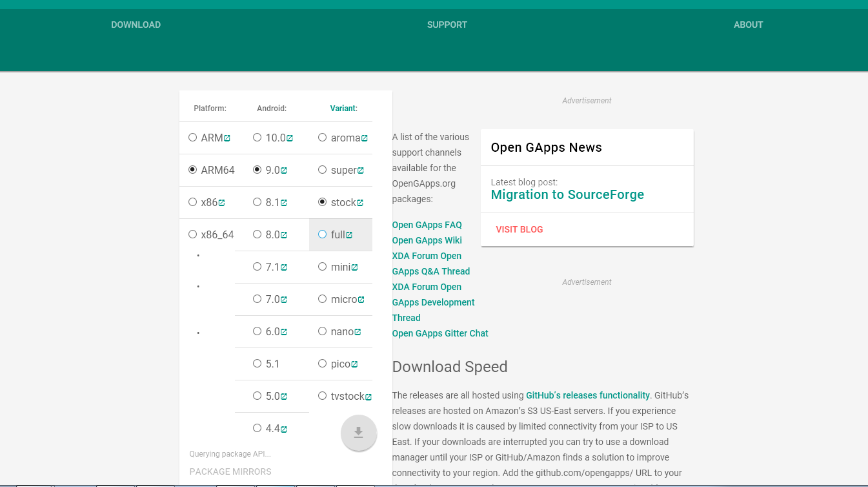Select Android 5.1 radio button
868x487 pixels.
pos(257,364)
